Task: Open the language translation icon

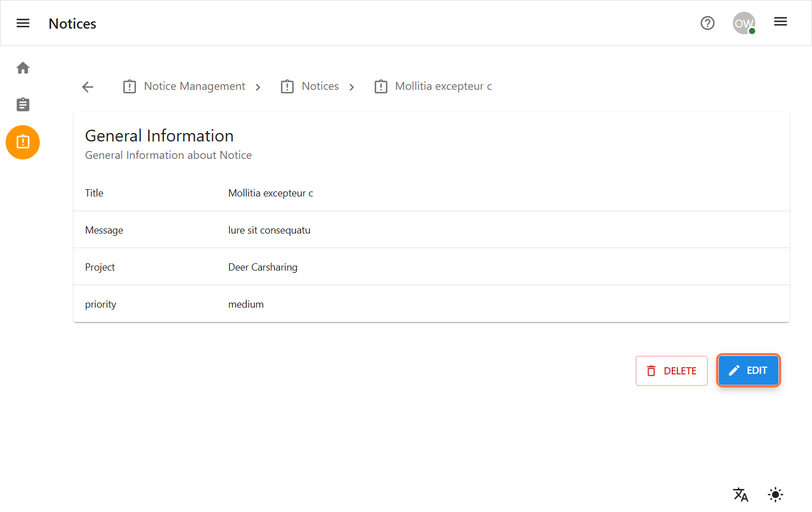Action: (740, 494)
